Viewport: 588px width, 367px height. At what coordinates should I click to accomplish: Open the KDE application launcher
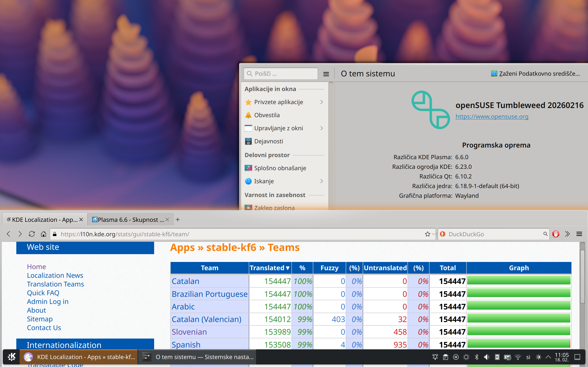[11, 357]
